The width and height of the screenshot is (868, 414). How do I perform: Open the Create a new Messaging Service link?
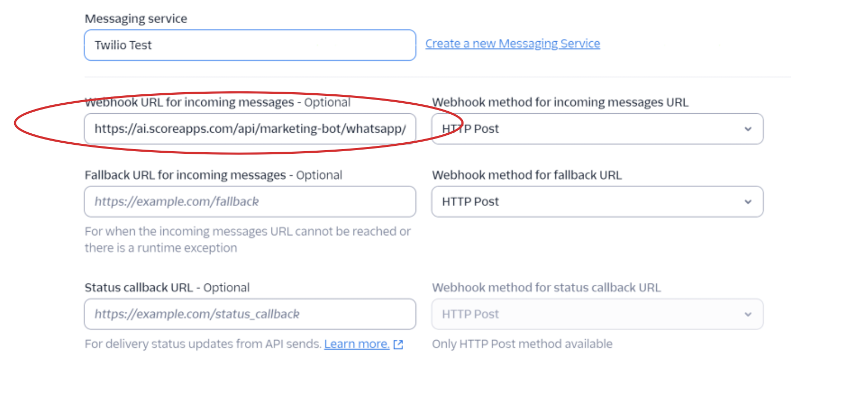point(512,44)
